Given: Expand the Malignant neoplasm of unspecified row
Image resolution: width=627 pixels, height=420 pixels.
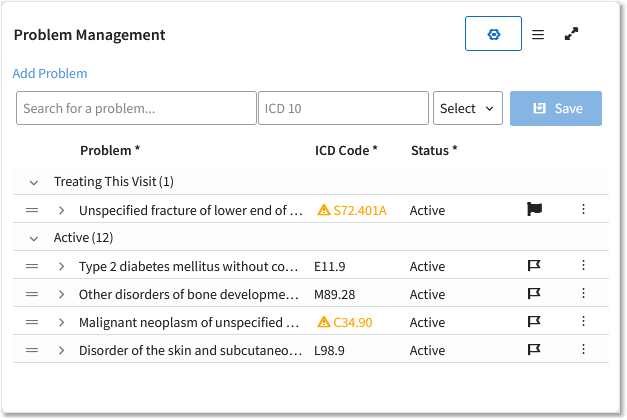Looking at the screenshot, I should pyautogui.click(x=61, y=322).
